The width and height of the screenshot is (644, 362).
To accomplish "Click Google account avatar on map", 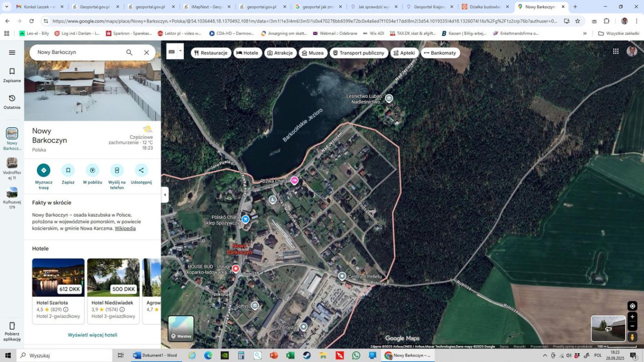I will (632, 51).
